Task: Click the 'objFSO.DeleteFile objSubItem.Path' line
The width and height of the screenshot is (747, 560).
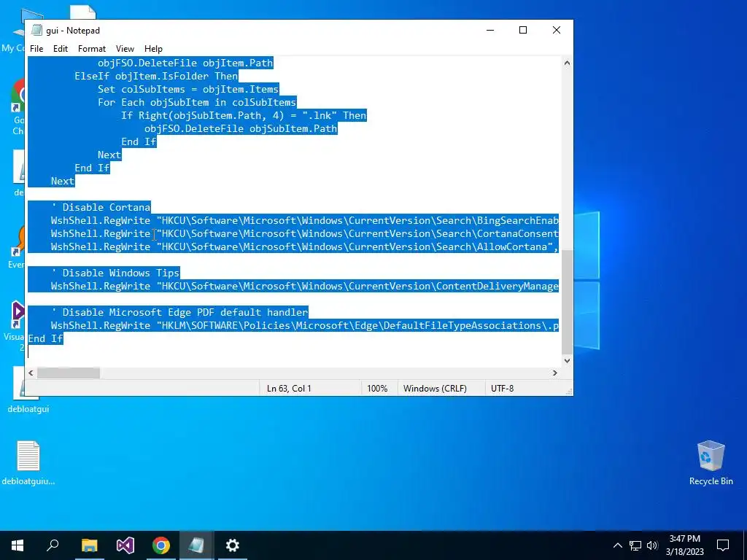Action: pyautogui.click(x=241, y=128)
